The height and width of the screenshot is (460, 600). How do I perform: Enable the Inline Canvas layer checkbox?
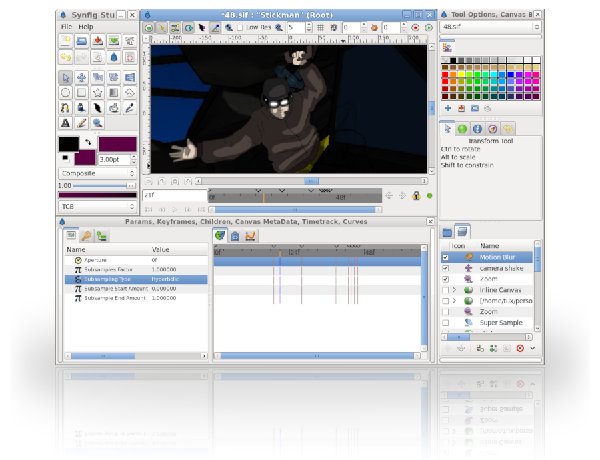tap(445, 290)
